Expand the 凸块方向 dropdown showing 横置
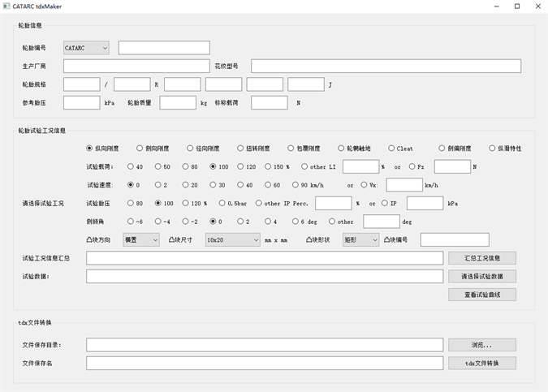 [140, 239]
